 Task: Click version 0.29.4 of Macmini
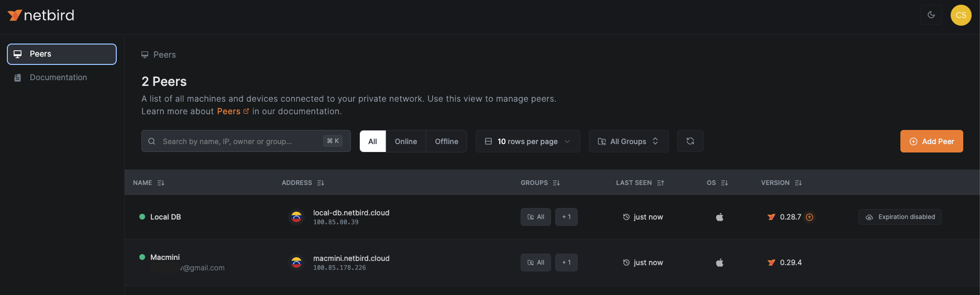coord(791,263)
